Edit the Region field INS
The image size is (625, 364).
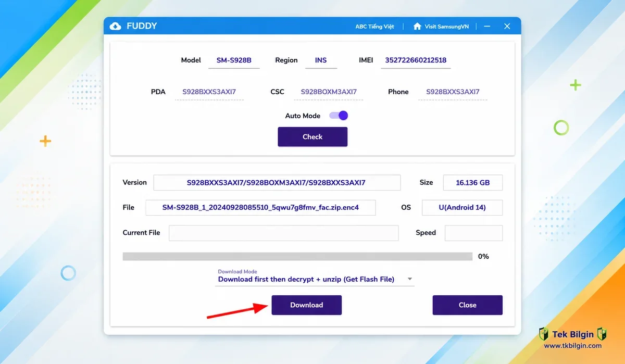click(x=321, y=60)
